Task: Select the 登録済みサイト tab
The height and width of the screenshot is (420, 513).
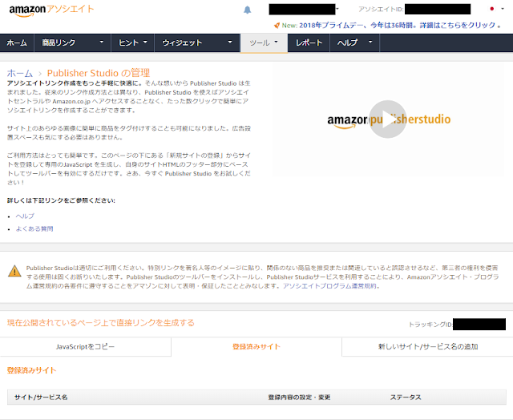Action: click(x=256, y=347)
